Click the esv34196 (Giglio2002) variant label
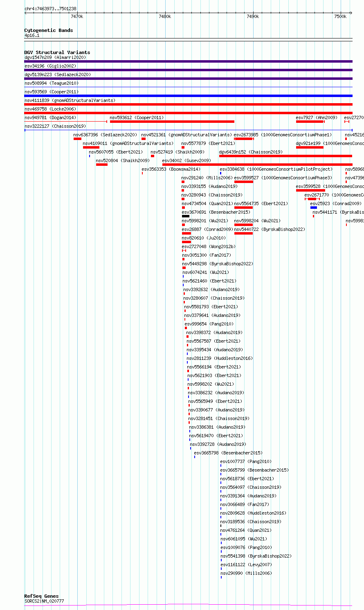 coord(50,66)
